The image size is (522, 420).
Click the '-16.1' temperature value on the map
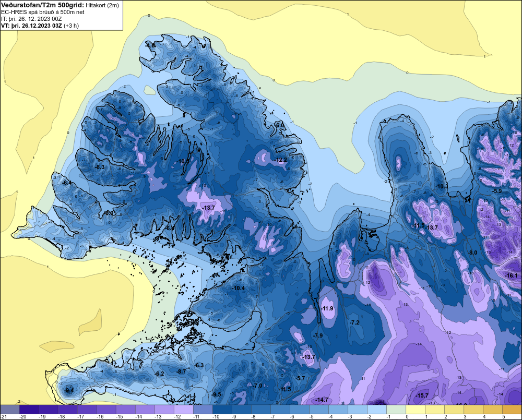pos(512,275)
